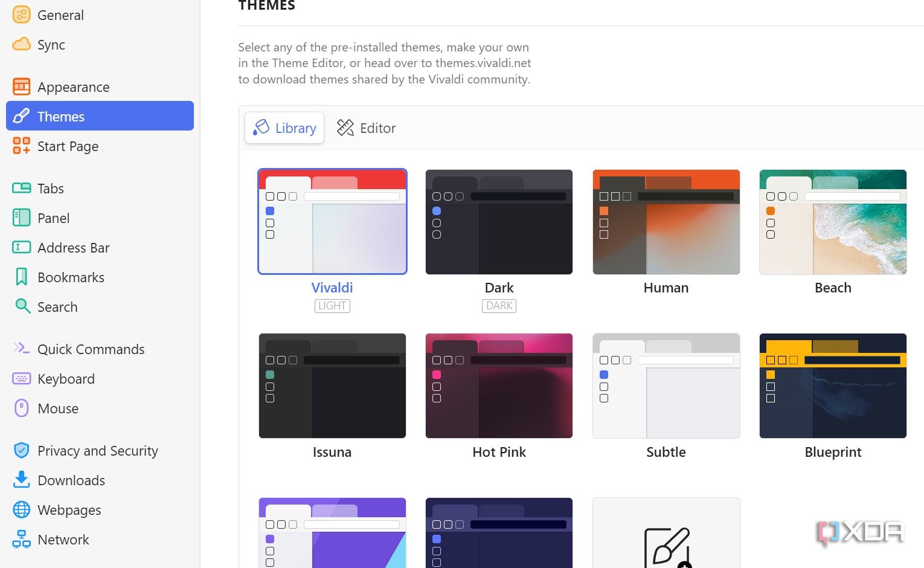The image size is (924, 568).
Task: Select the navy blue theme thumbnail in bottom row
Action: coord(499,533)
